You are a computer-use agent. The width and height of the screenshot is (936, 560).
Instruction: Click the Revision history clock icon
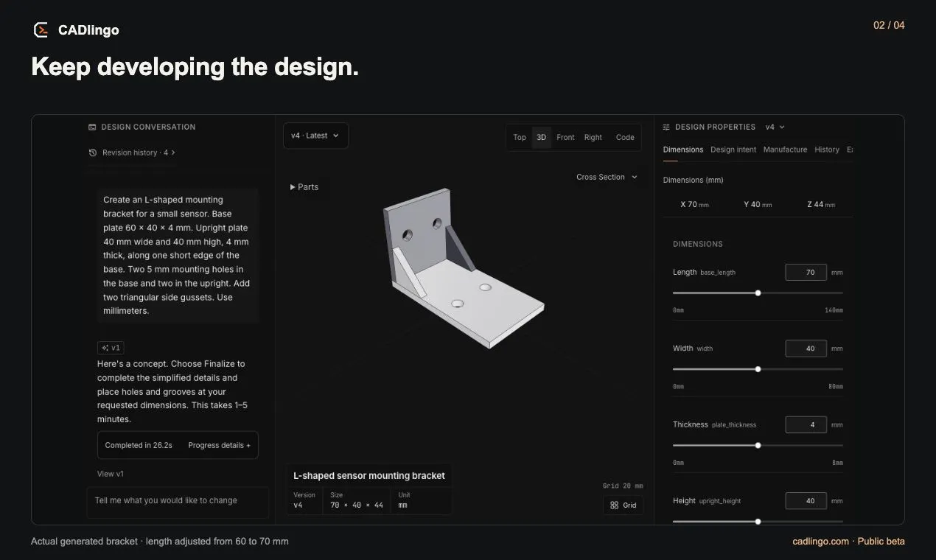click(x=92, y=153)
